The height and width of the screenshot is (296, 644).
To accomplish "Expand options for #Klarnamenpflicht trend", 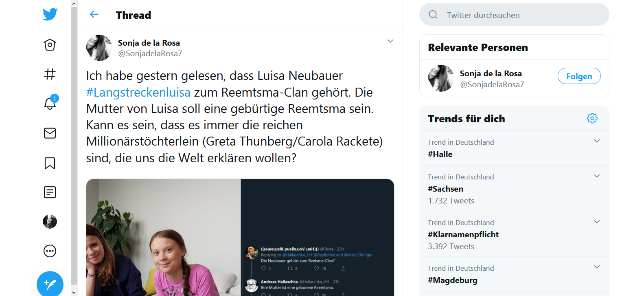I will (596, 222).
